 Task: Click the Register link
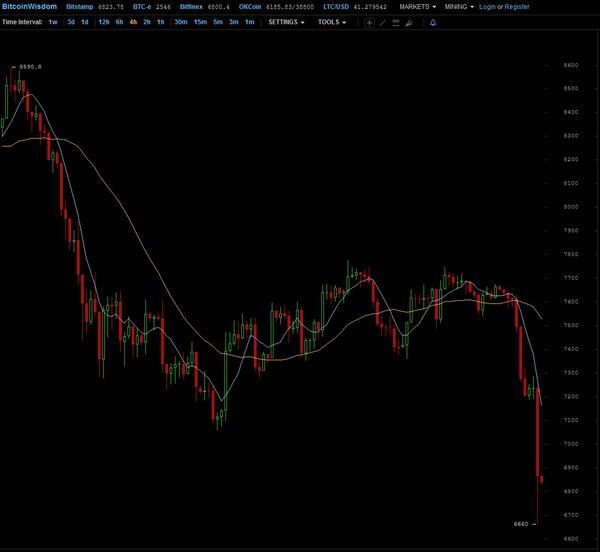click(517, 7)
